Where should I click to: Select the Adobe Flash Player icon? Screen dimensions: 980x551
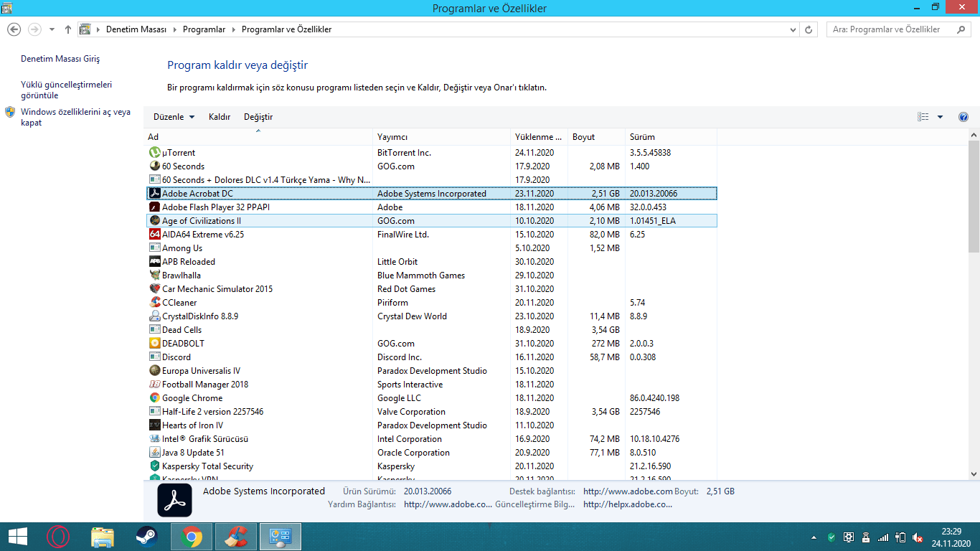[154, 207]
